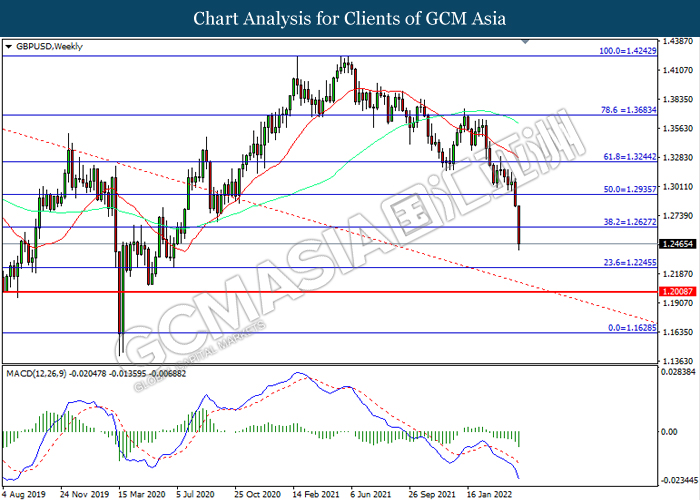Click the MACD scale value -0.023445

(x=678, y=480)
